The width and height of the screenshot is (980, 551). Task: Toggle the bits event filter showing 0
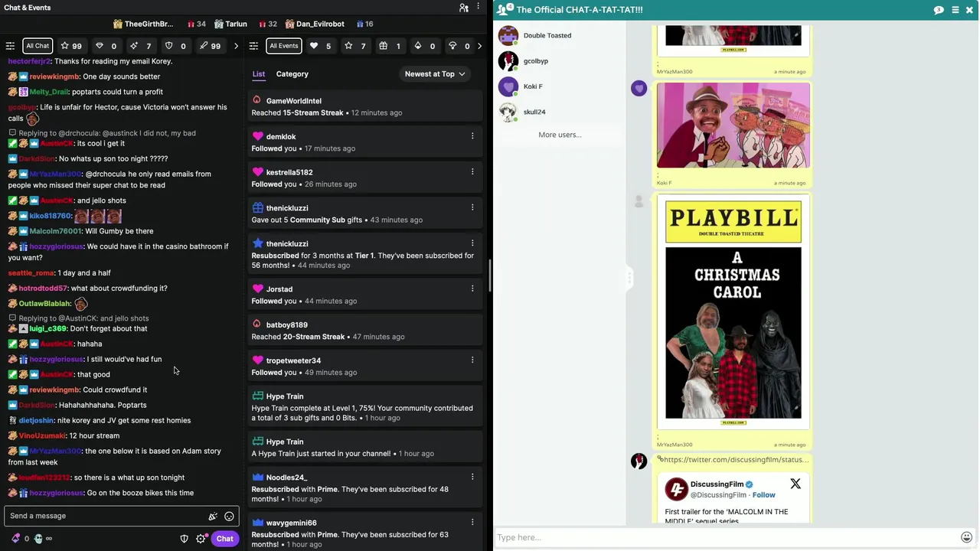coord(424,46)
